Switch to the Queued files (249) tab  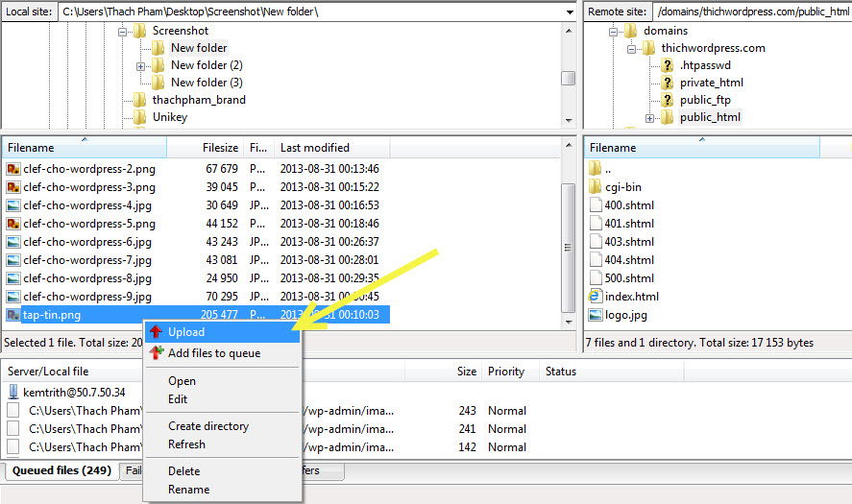tap(61, 470)
